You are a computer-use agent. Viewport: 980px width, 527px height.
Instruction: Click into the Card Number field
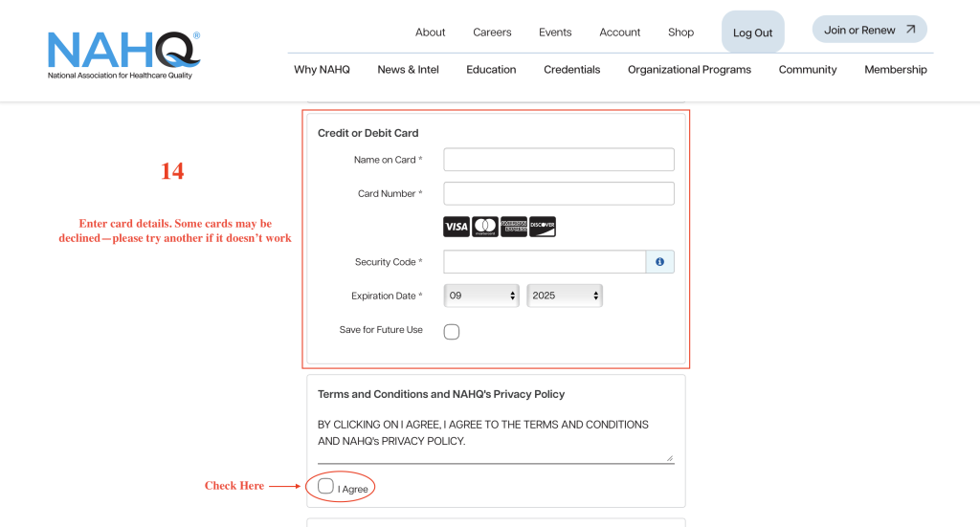[559, 193]
